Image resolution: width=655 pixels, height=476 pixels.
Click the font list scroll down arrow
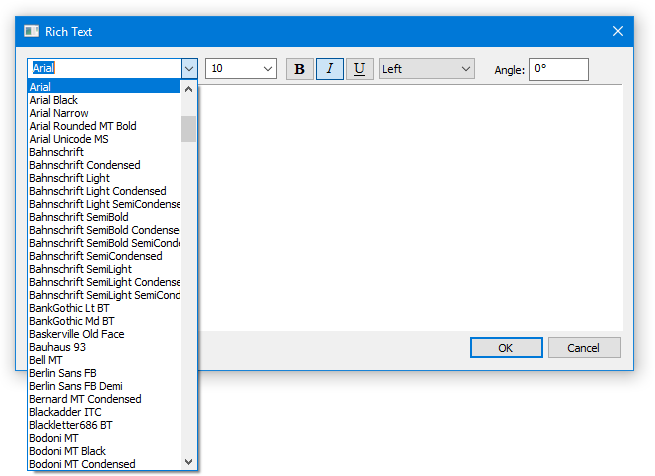point(188,462)
